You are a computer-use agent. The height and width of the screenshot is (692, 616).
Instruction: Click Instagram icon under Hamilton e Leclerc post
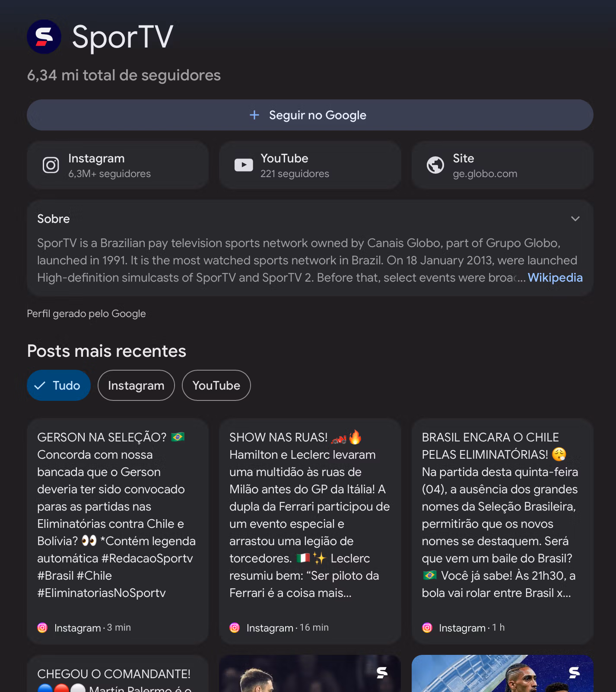[235, 628]
